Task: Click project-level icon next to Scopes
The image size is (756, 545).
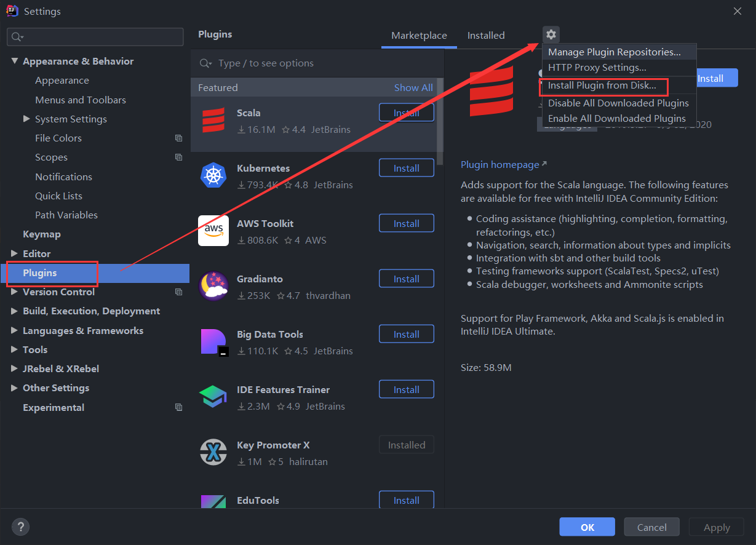Action: [178, 157]
